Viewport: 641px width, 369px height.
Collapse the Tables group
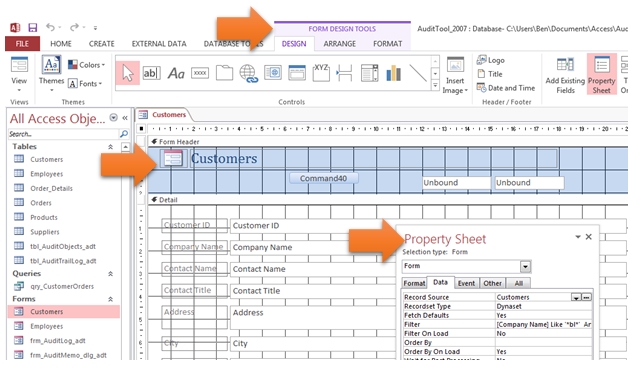(x=110, y=147)
